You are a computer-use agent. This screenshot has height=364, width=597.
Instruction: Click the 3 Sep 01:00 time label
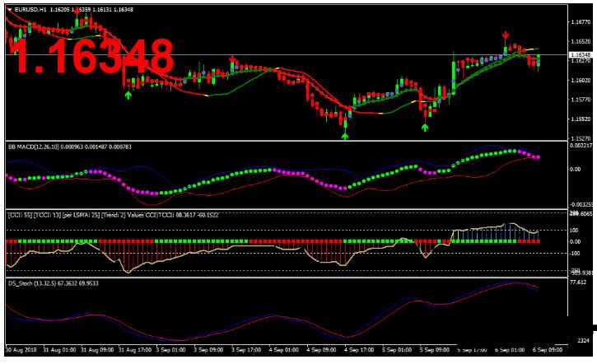(x=170, y=349)
